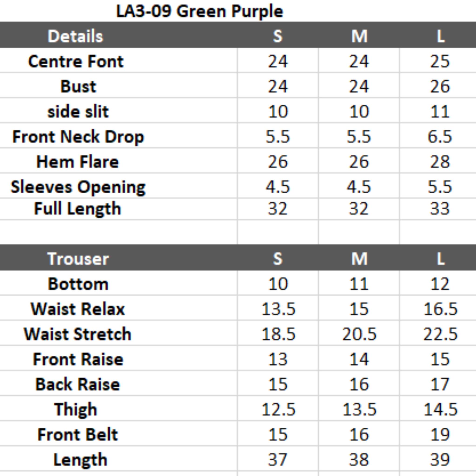476x476 pixels.
Task: Click the Trouser header cell
Action: (x=78, y=259)
